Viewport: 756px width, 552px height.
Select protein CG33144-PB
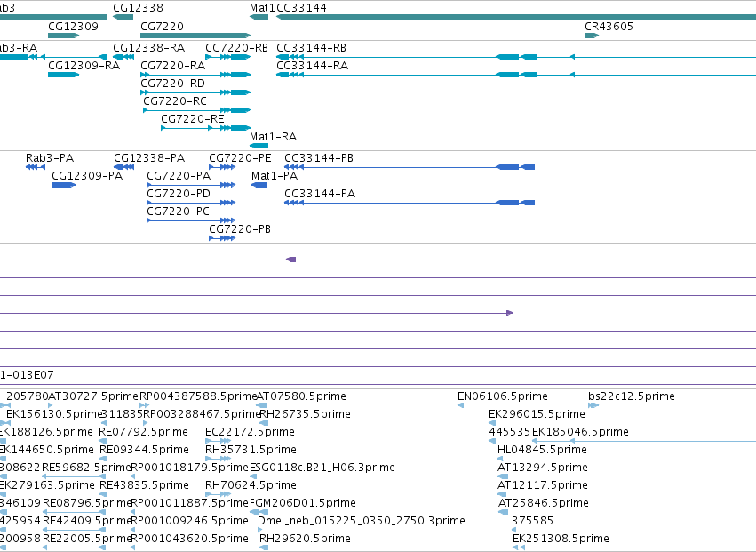pos(319,158)
